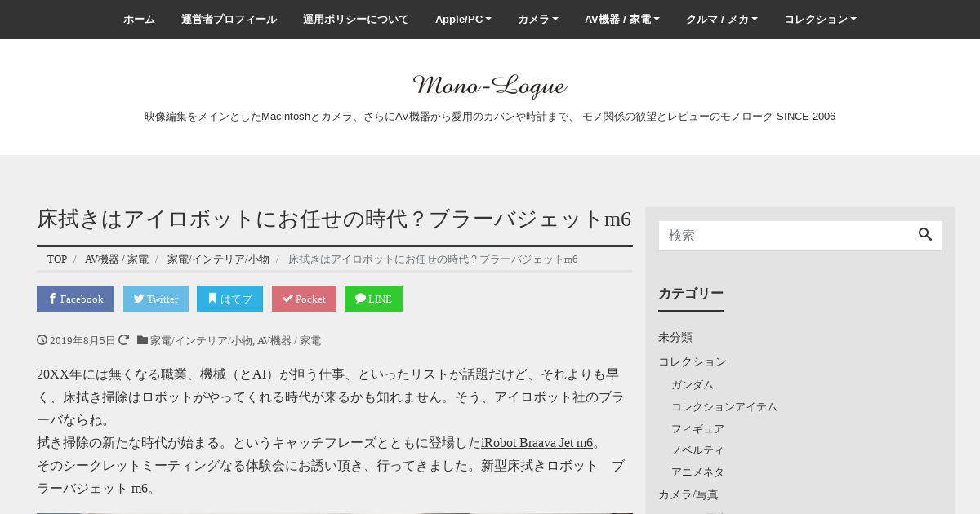Open the コレクション sidebar category

coord(693,361)
